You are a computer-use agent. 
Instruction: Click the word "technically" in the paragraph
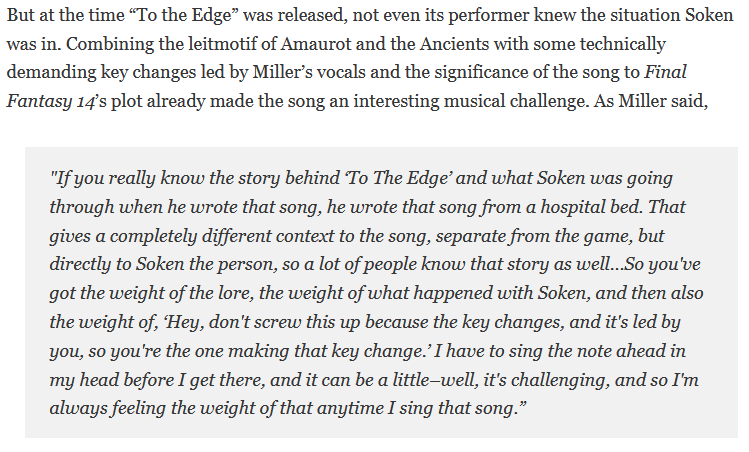point(622,44)
